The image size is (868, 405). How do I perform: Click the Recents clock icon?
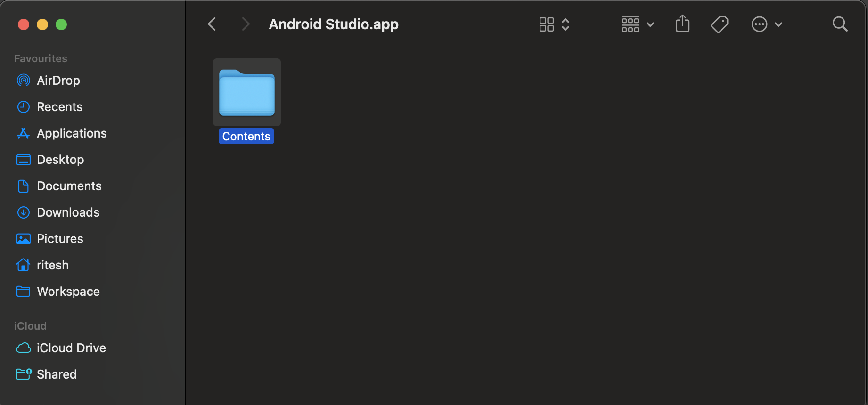coord(24,107)
